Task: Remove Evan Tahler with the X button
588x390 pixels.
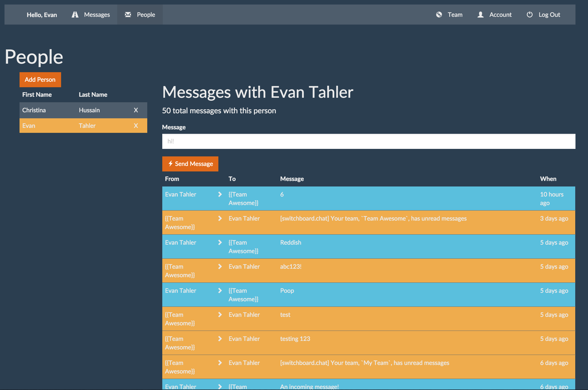Action: click(136, 125)
